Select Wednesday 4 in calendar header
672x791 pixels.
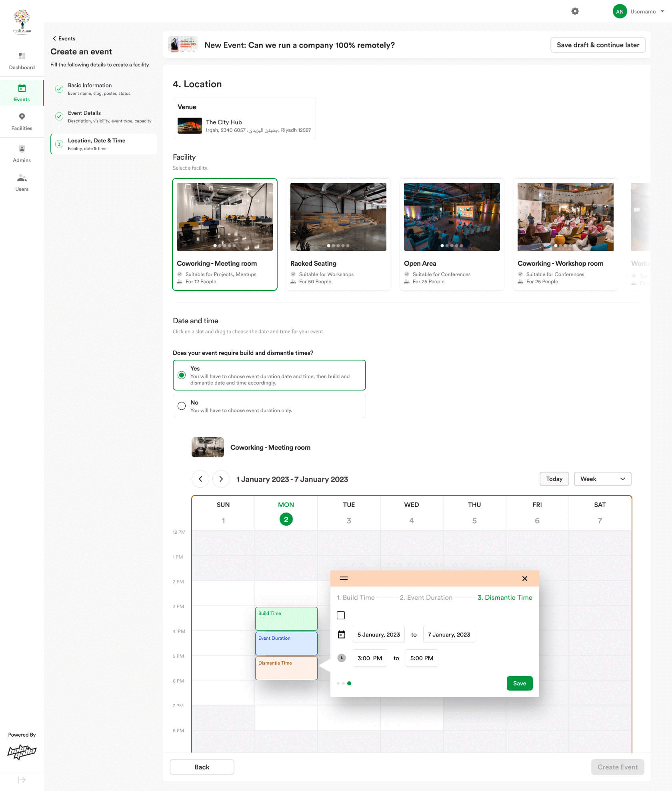412,513
